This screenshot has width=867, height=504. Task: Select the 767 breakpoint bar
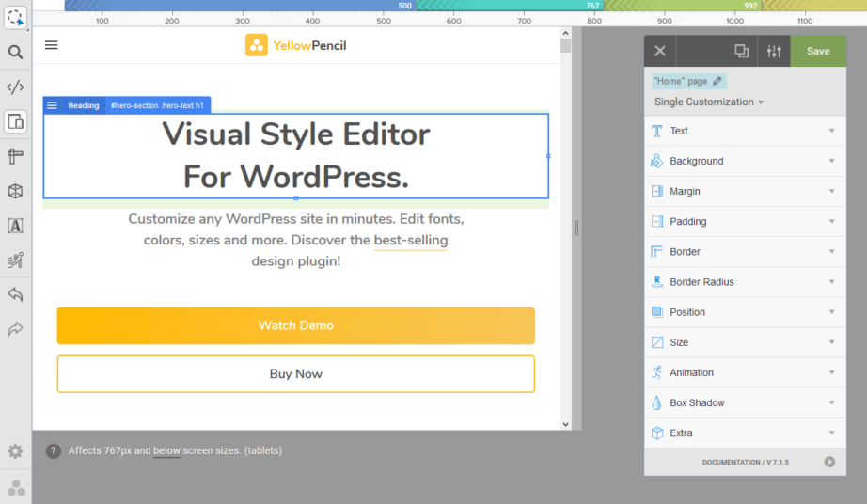point(510,6)
